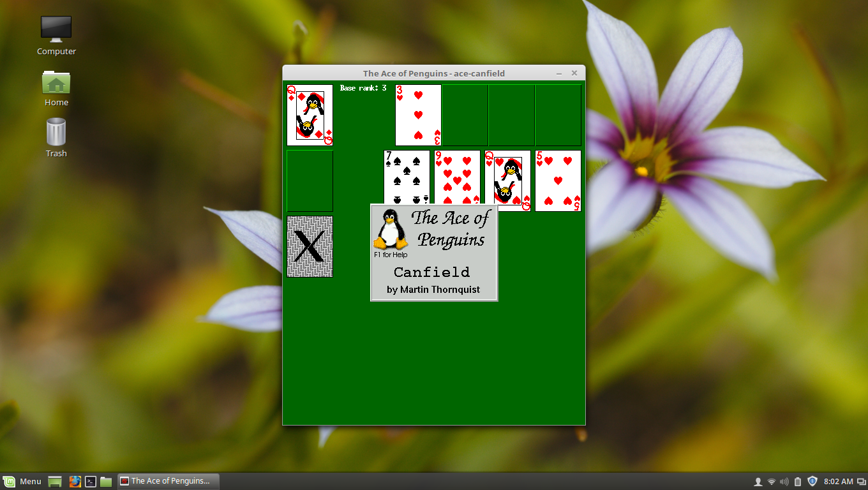The width and height of the screenshot is (868, 490).
Task: Click the battery tray icon
Action: click(x=798, y=482)
